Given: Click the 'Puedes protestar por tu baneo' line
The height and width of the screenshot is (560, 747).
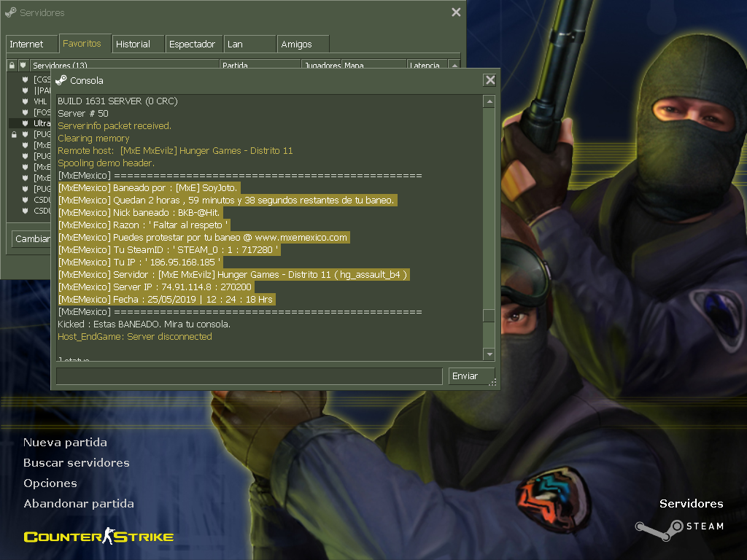Looking at the screenshot, I should point(203,237).
